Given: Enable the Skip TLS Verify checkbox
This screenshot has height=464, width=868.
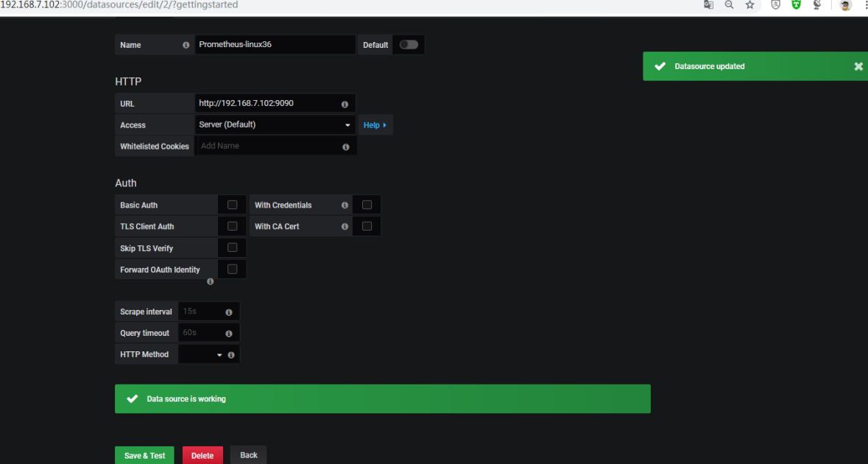Looking at the screenshot, I should click(233, 247).
